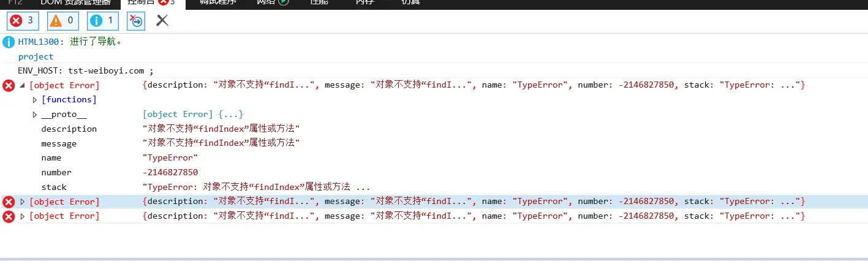Toggle the info messages filter showing 1
Screen dimensions: 868x261
coord(103,21)
